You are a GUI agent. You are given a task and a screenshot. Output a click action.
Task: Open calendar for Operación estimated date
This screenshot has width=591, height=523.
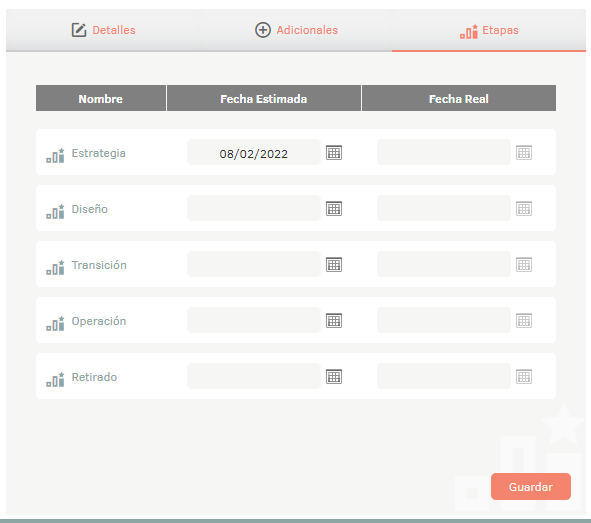coord(334,321)
